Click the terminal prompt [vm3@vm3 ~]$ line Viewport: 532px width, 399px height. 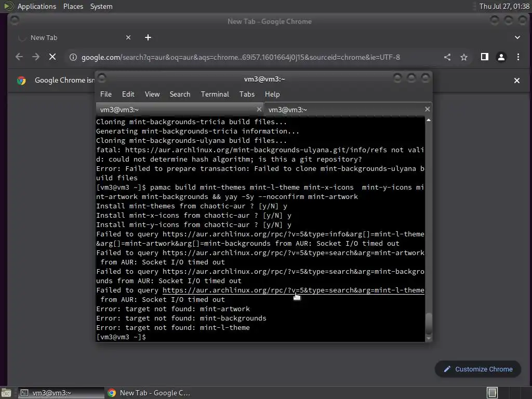point(121,337)
